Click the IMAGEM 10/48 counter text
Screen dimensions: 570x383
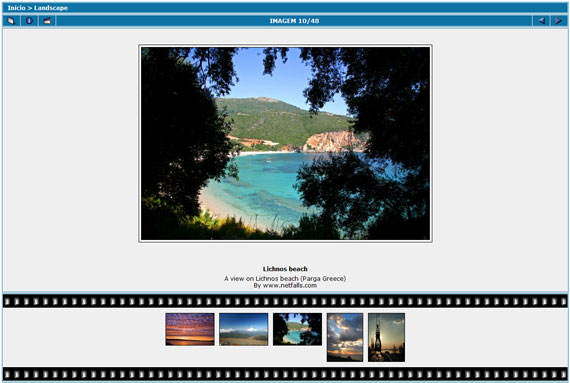pos(294,21)
